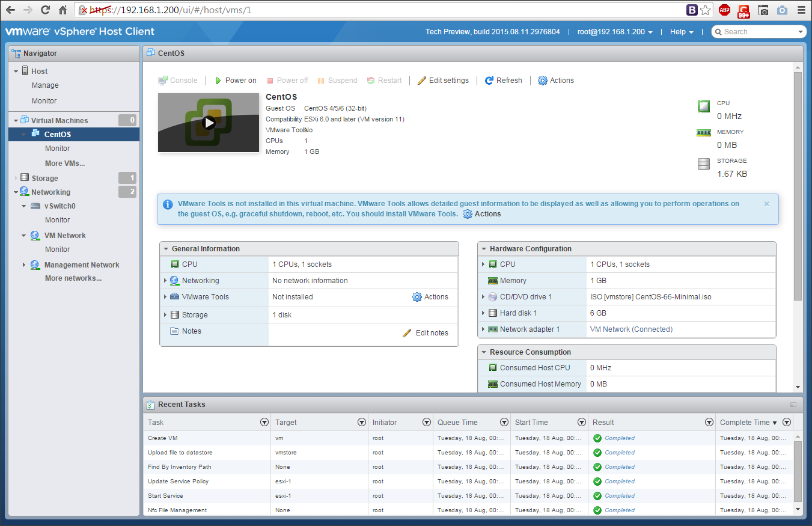
Task: Open the root@192.168.1.200 user menu
Action: click(615, 32)
